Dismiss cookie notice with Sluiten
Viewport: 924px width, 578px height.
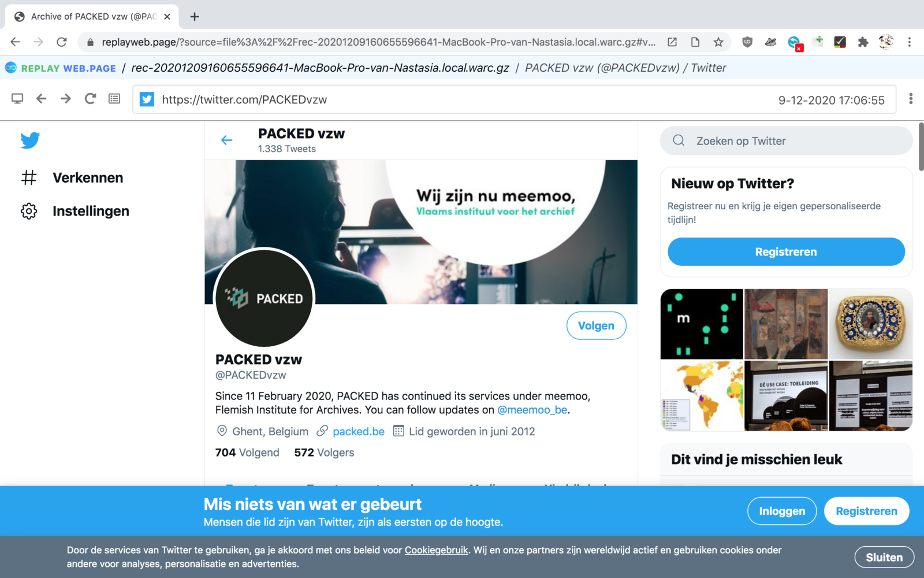click(x=884, y=557)
